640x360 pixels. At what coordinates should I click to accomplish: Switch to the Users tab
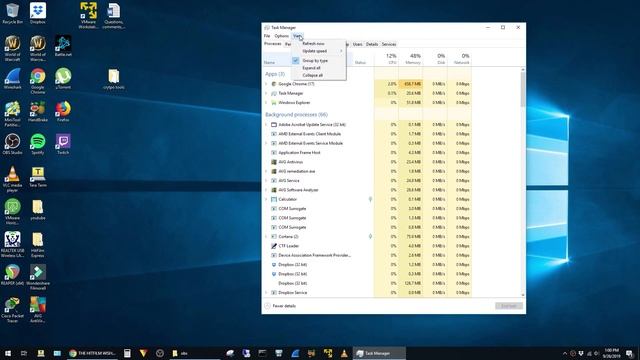pyautogui.click(x=358, y=44)
